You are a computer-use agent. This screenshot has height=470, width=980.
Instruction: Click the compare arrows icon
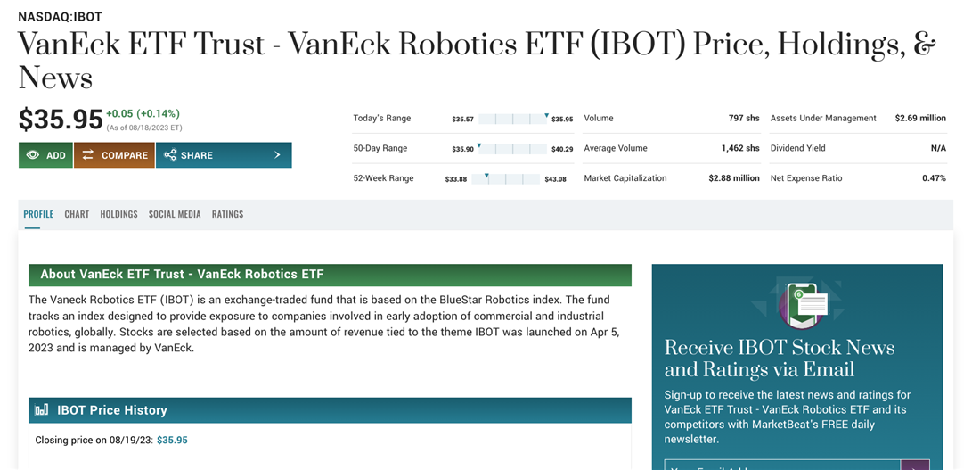(88, 155)
